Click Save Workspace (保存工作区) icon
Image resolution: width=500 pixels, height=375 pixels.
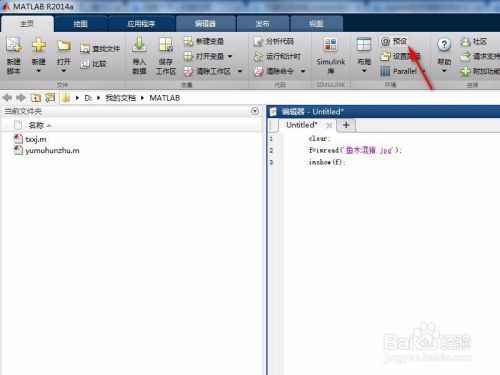coord(166,45)
